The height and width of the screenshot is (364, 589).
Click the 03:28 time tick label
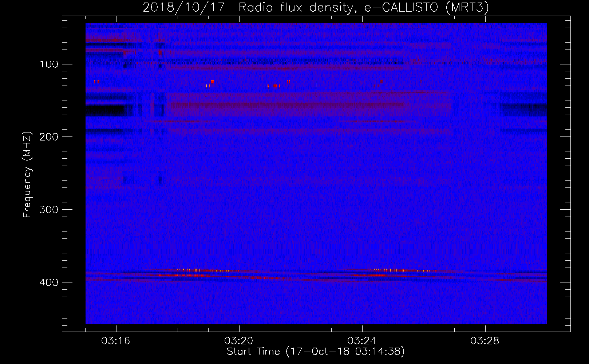click(485, 341)
